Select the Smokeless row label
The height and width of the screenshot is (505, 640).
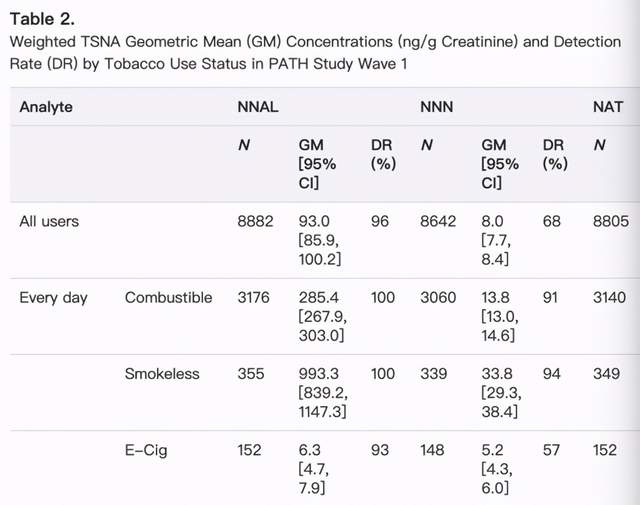point(162,374)
